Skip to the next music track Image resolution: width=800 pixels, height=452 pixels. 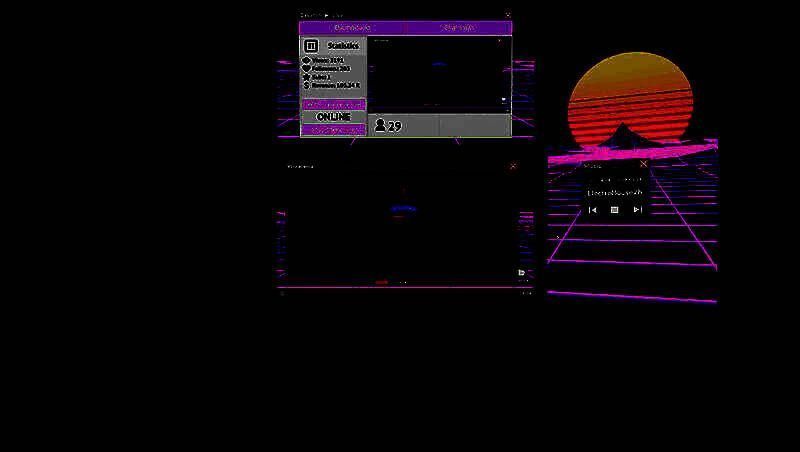pos(637,210)
